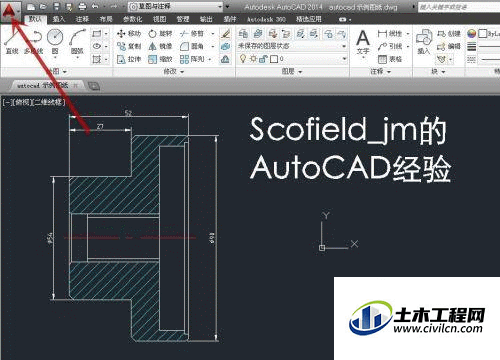500x360 pixels.
Task: Click the Explode tool icon
Action: [226, 46]
